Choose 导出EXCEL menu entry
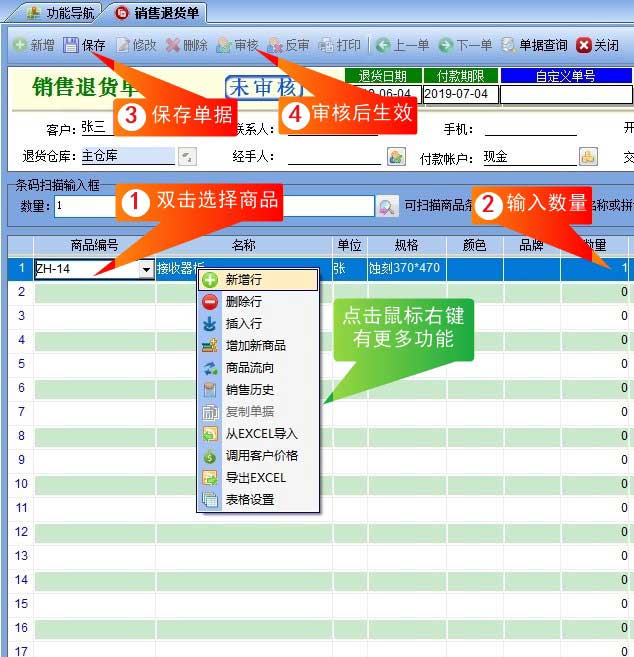Viewport: 634px width, 657px height. [x=258, y=478]
